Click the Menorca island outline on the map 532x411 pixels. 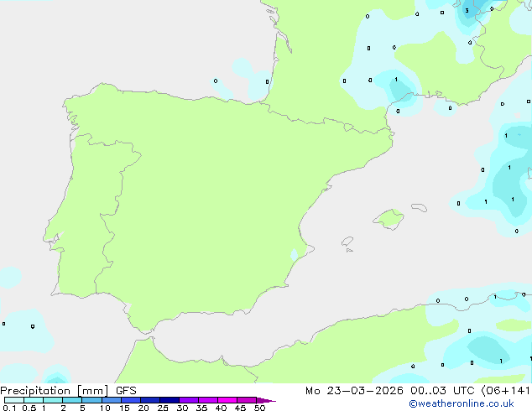[x=419, y=207]
